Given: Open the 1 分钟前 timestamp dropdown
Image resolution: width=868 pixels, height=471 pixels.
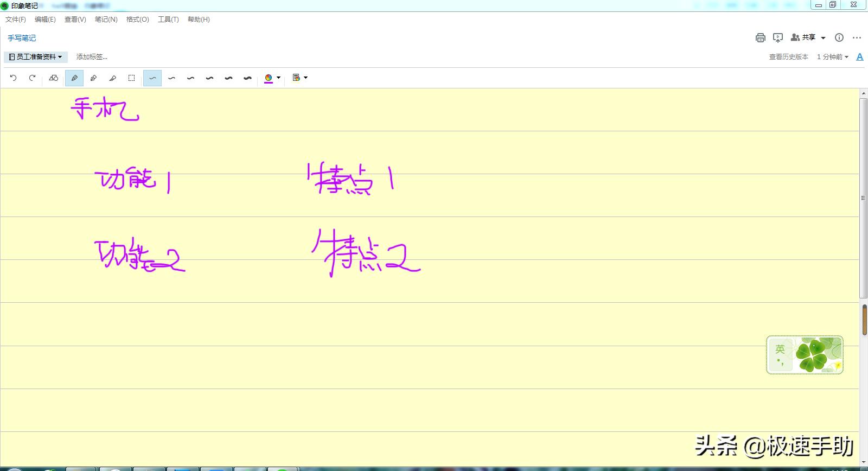Looking at the screenshot, I should pyautogui.click(x=833, y=57).
